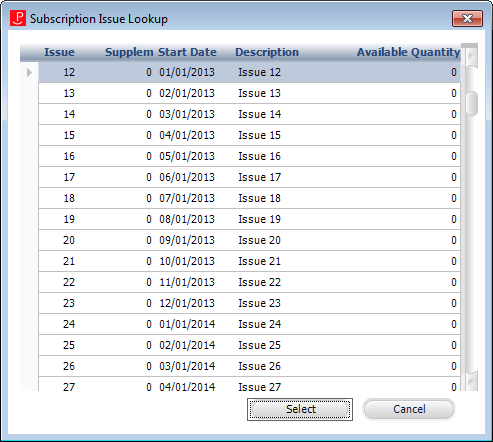Close the Subscription Issue Lookup dialog
This screenshot has width=493, height=442.
click(467, 18)
